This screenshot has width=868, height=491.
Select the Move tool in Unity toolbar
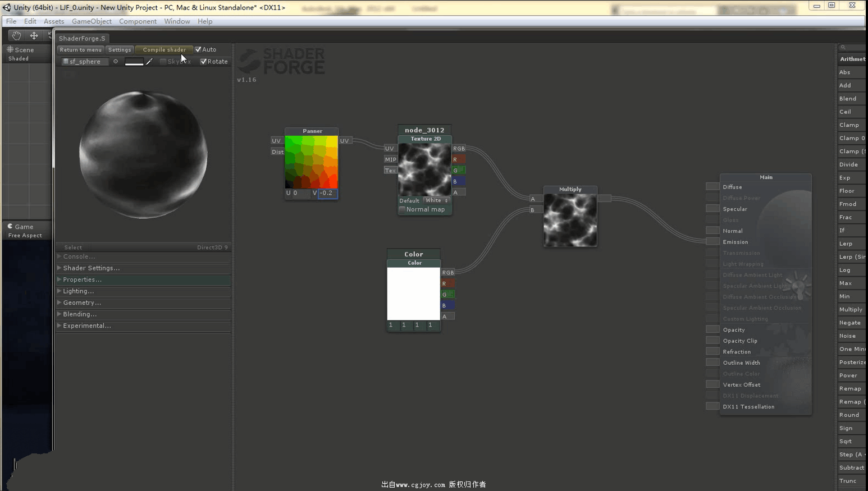click(34, 35)
